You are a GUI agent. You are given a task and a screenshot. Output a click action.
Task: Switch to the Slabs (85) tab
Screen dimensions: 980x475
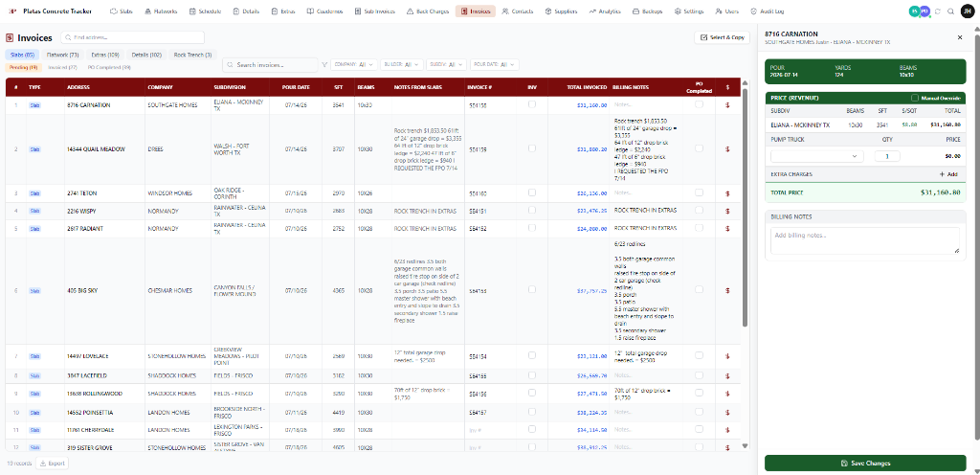(x=23, y=55)
